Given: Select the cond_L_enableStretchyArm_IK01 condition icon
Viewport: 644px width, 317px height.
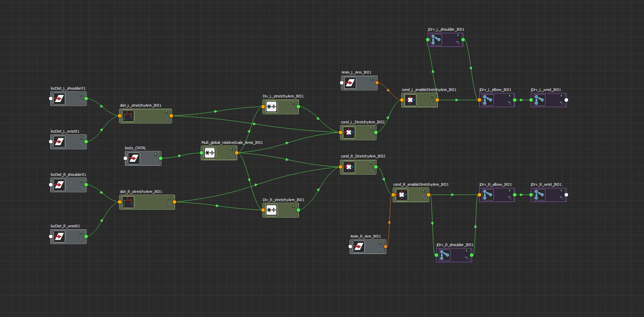Looking at the screenshot, I should tap(410, 100).
